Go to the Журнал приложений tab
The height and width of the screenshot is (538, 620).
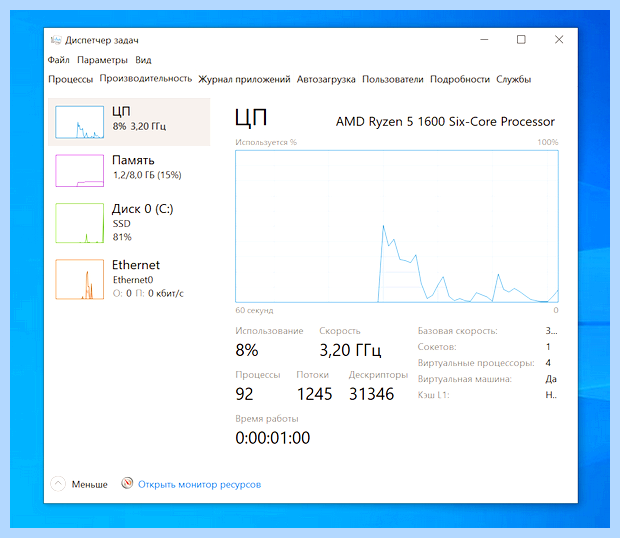[244, 79]
